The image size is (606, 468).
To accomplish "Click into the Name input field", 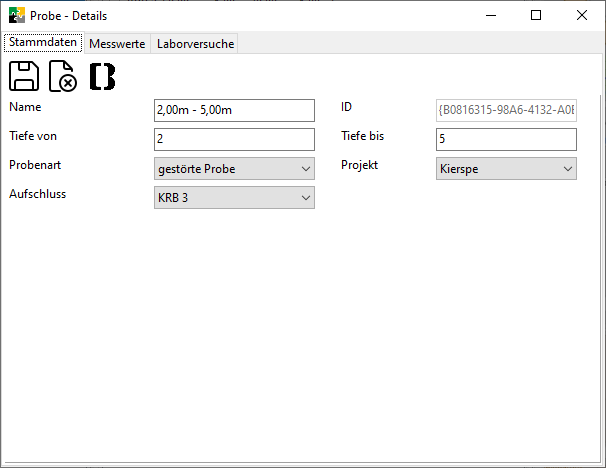I will pyautogui.click(x=235, y=109).
